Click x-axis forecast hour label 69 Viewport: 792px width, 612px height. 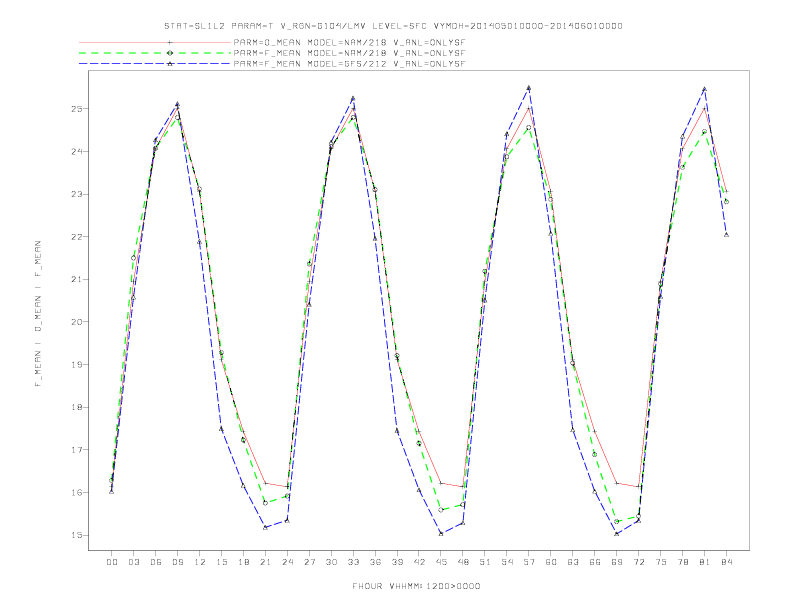pyautogui.click(x=617, y=562)
